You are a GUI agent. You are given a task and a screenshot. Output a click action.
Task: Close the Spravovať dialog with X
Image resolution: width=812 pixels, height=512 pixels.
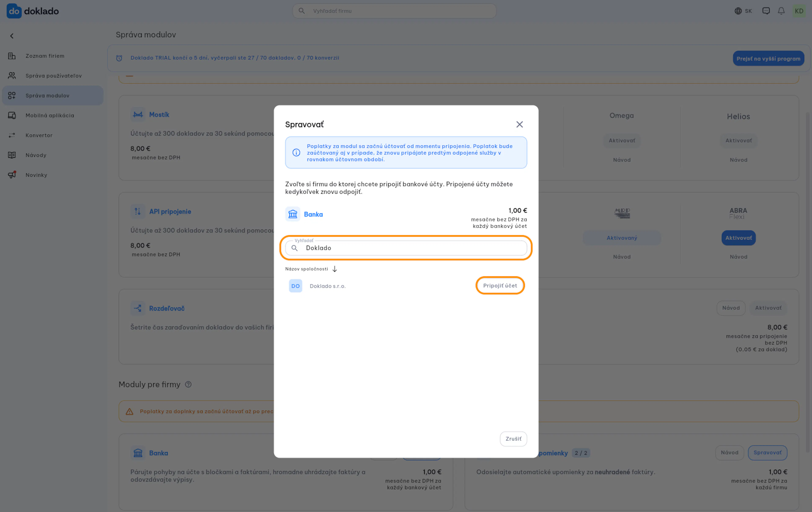520,125
